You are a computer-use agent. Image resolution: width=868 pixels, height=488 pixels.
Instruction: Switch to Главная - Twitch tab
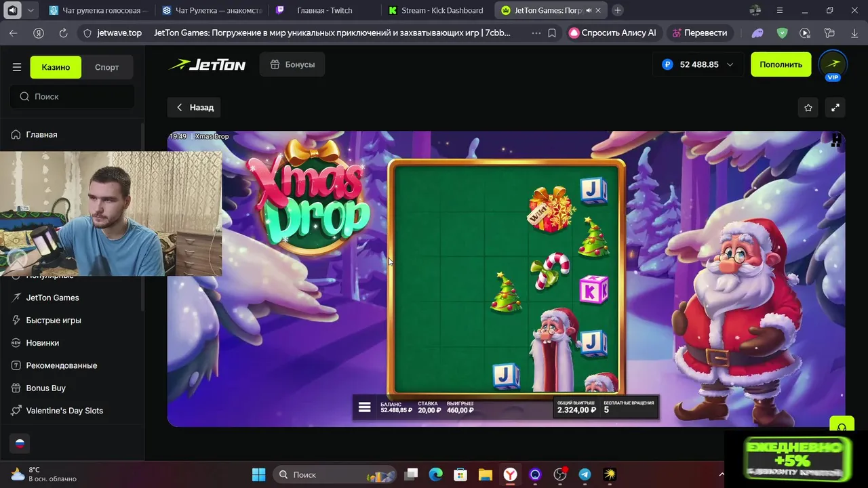tap(325, 10)
